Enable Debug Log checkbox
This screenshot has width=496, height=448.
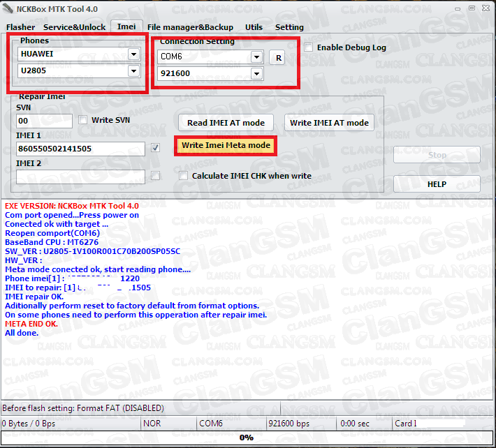308,47
